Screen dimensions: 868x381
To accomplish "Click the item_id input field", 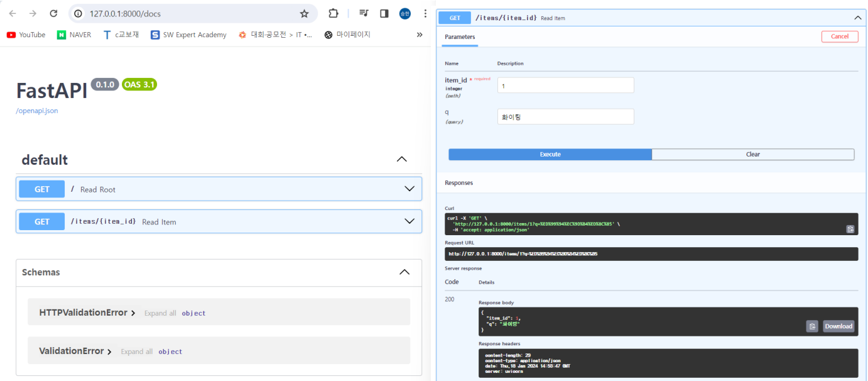I will (x=565, y=86).
